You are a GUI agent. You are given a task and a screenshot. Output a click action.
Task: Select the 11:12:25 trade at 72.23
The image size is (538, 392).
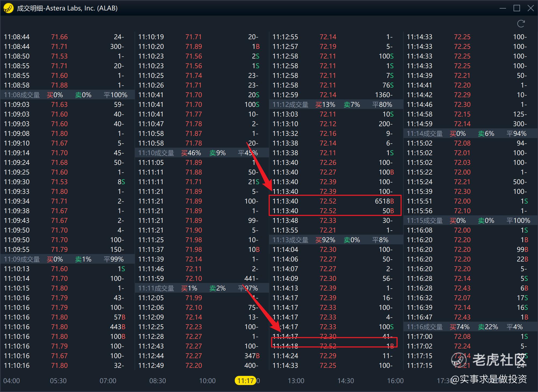click(x=202, y=327)
